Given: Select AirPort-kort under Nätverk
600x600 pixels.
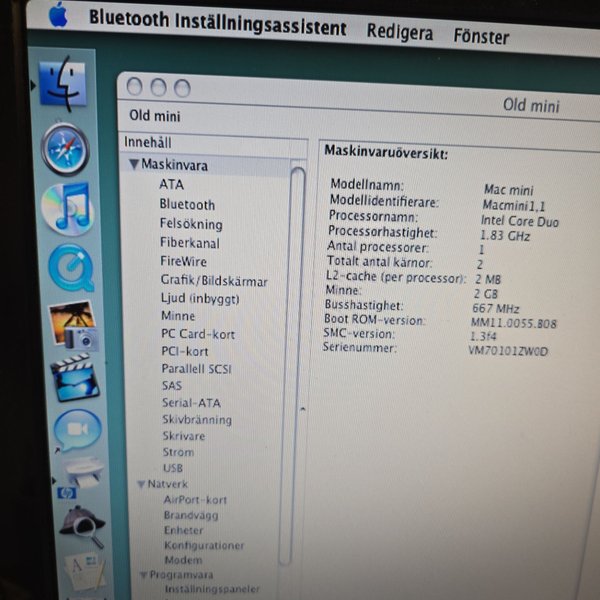Looking at the screenshot, I should [x=195, y=500].
